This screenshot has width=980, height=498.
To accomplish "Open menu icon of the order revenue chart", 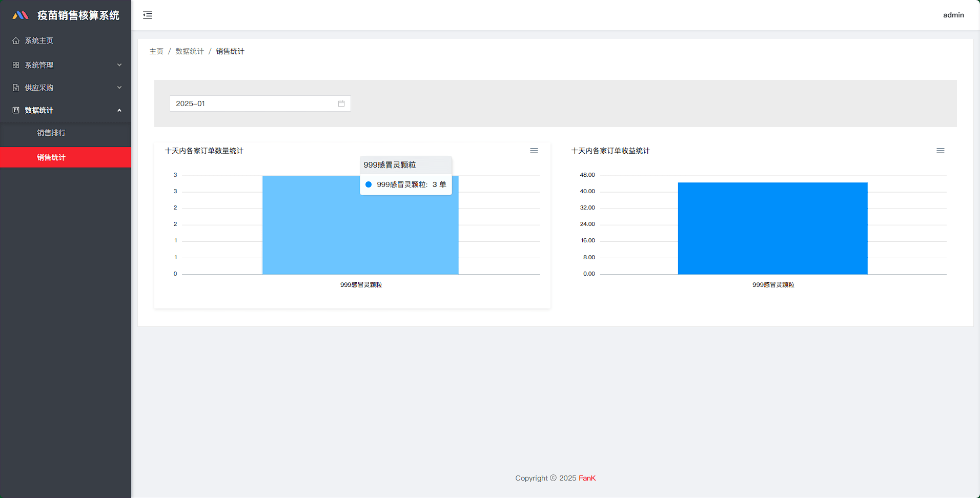I will [x=941, y=151].
